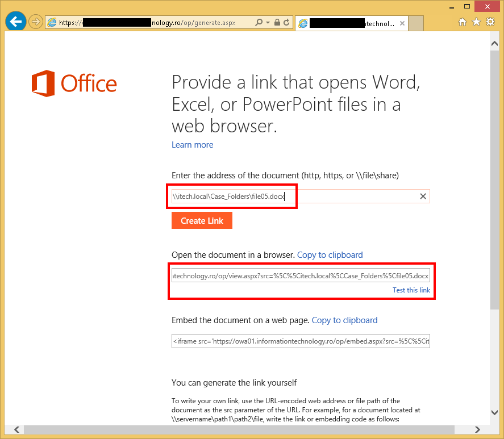The width and height of the screenshot is (504, 439).
Task: Click the vertical scrollbar thumb
Action: (495, 179)
